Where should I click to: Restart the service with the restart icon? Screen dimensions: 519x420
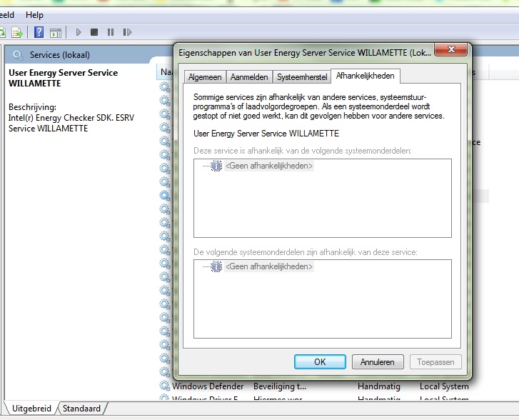[127, 32]
